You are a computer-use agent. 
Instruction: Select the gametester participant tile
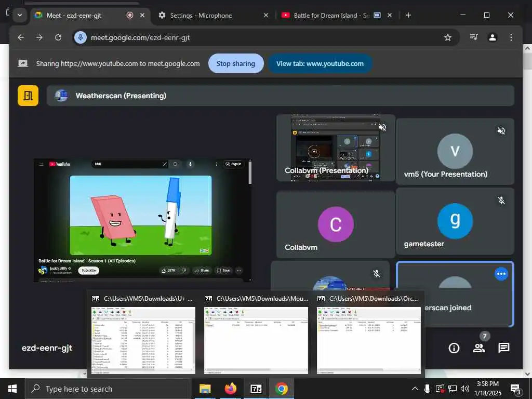click(x=455, y=221)
